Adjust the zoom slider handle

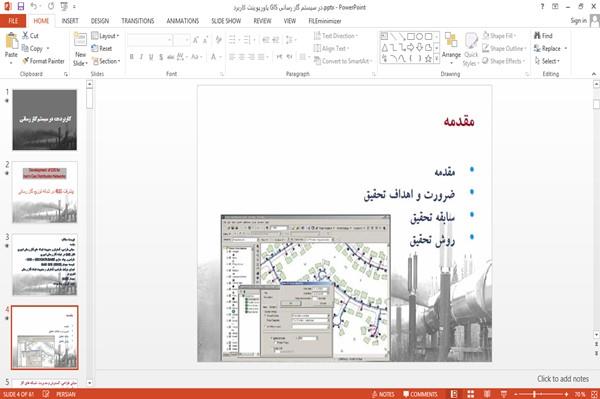pyautogui.click(x=535, y=394)
